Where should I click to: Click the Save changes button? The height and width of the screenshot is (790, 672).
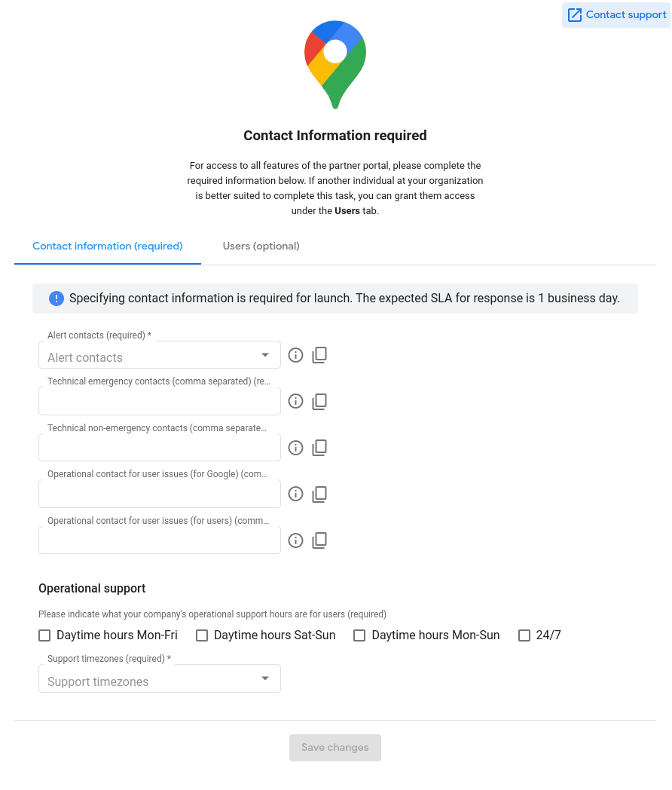coord(334,747)
